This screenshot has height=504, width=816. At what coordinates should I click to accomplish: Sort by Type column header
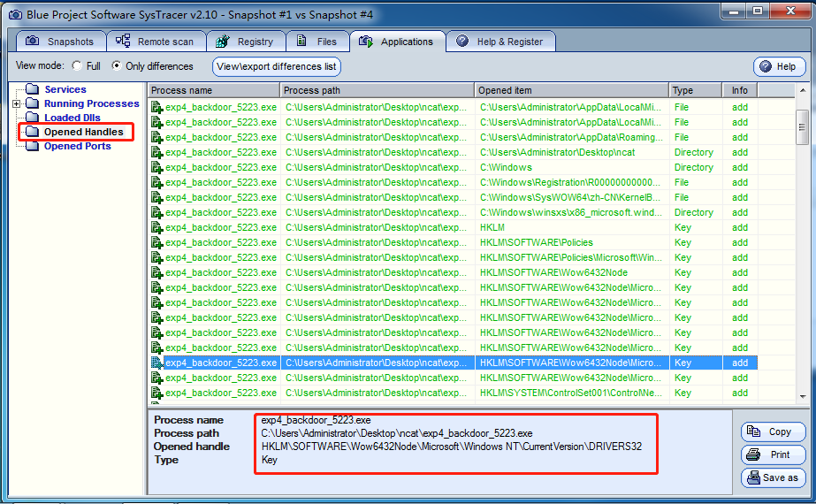(x=696, y=90)
